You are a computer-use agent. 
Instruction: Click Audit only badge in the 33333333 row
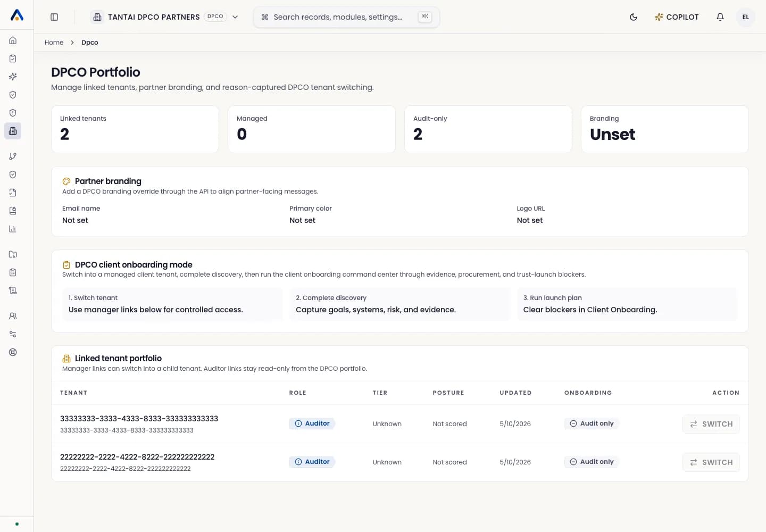(592, 423)
